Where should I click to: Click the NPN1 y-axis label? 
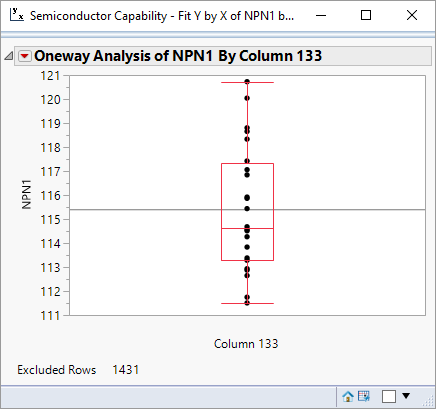coord(26,194)
